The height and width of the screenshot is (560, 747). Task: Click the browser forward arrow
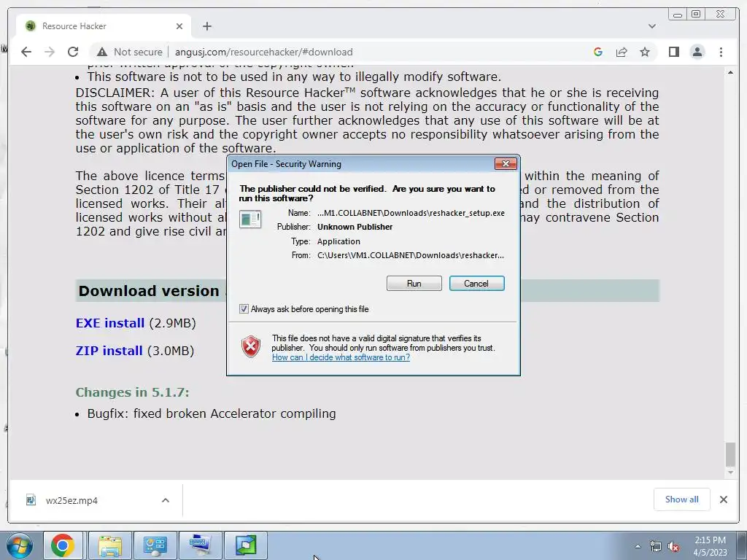(50, 52)
